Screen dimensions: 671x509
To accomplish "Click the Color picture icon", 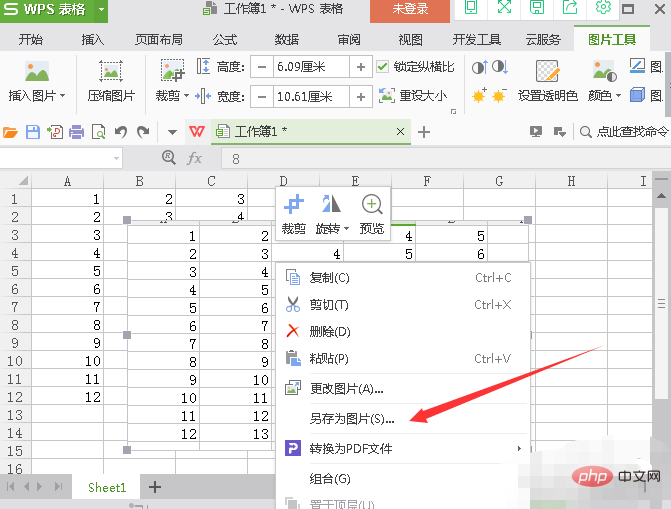I will point(604,71).
